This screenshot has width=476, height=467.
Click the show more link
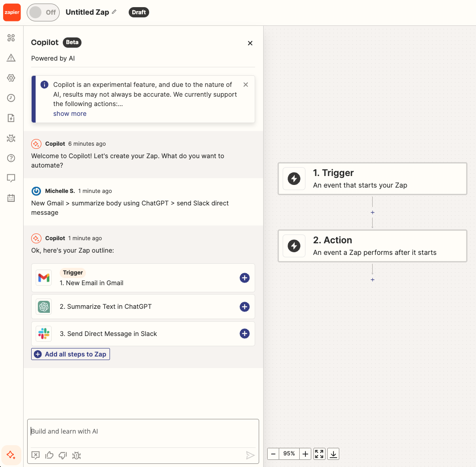coord(70,114)
